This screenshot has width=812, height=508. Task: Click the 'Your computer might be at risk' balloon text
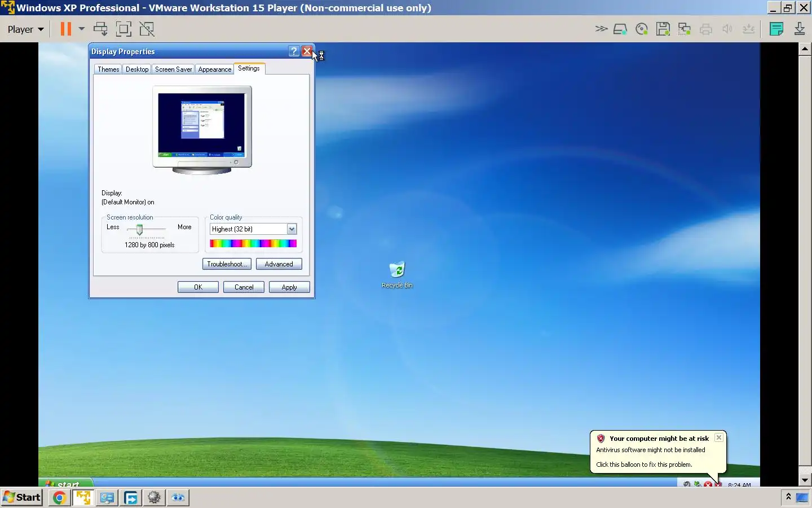(659, 439)
